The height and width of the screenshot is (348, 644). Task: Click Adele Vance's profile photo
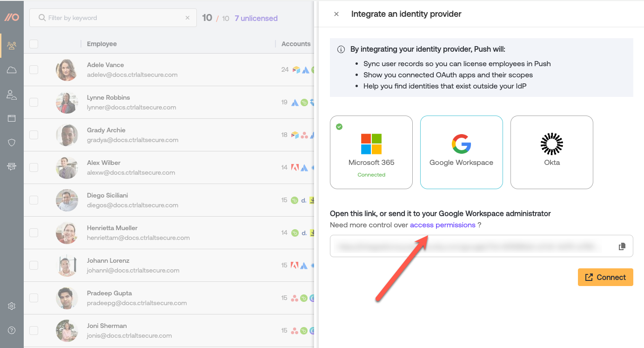click(67, 70)
